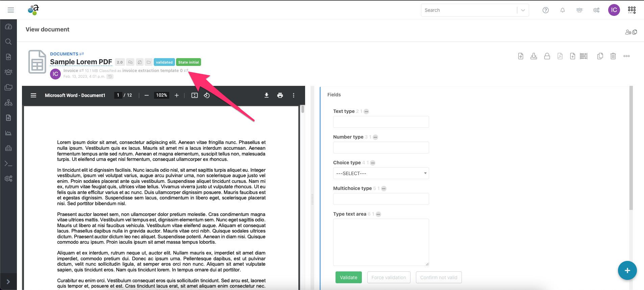
Task: Click the PDF file icon in toolbar
Action: (x=560, y=56)
